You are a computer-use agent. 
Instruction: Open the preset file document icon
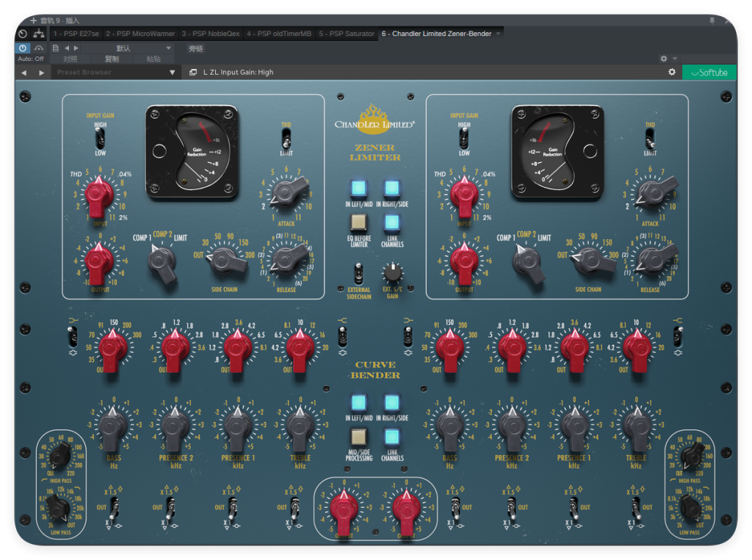tap(56, 48)
